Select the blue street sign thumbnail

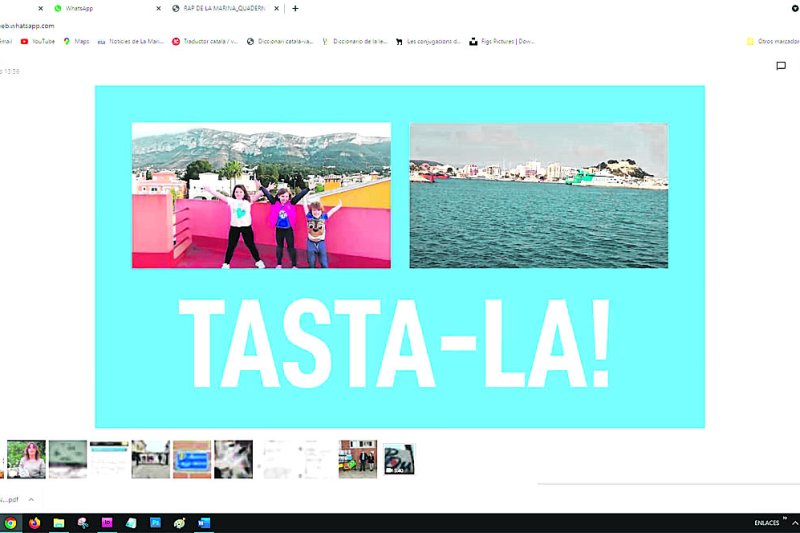(x=191, y=459)
